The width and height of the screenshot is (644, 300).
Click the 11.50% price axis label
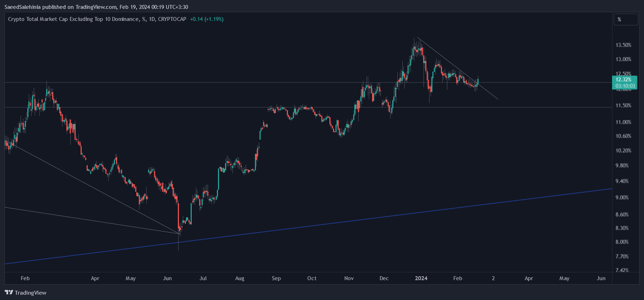(623, 105)
